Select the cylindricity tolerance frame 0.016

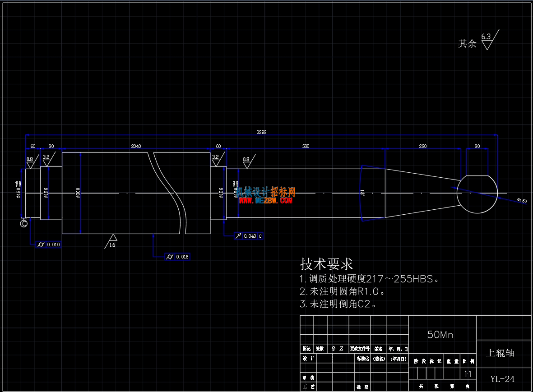[x=177, y=257]
